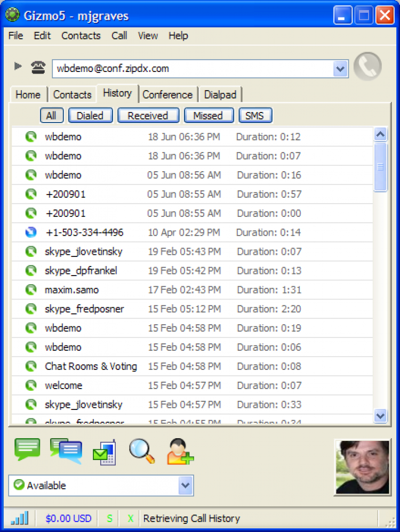
Task: Select the +1-503-334-4496 entry
Action: coord(192,232)
